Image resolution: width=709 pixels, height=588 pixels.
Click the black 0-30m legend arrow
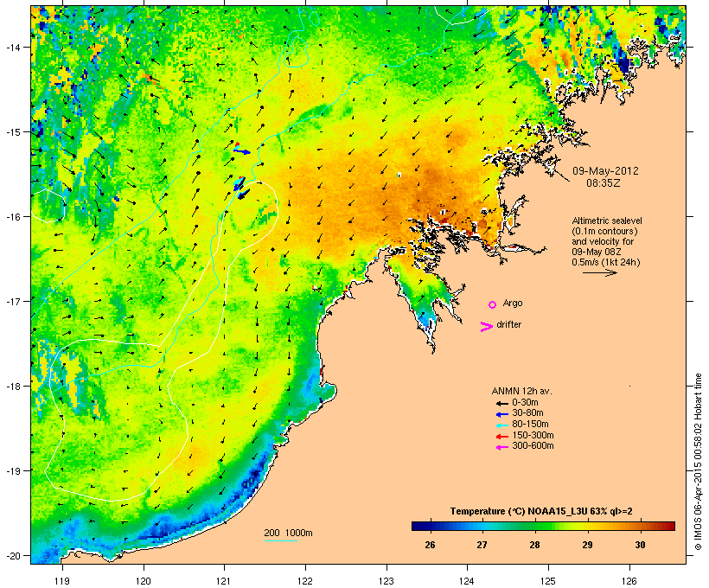tap(501, 404)
